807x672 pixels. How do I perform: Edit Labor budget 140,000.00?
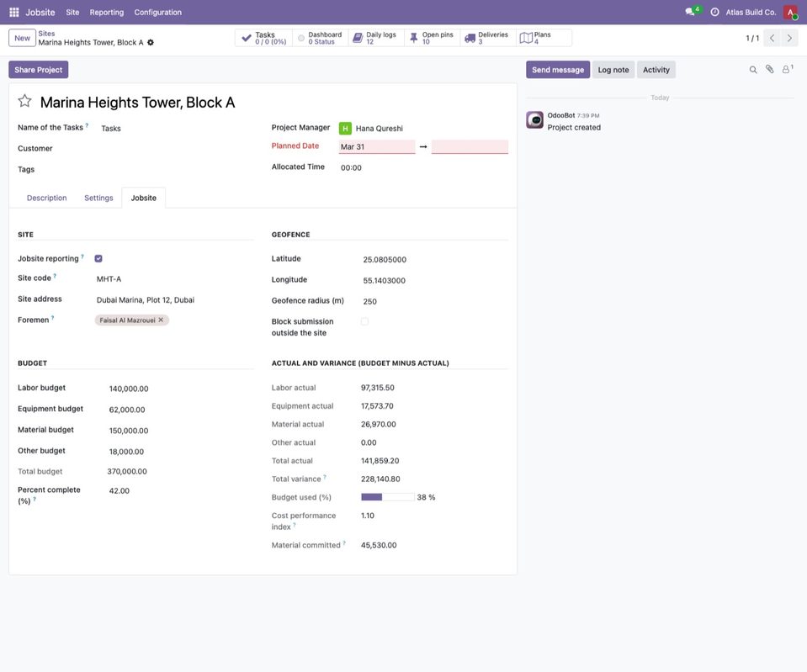pos(180,389)
